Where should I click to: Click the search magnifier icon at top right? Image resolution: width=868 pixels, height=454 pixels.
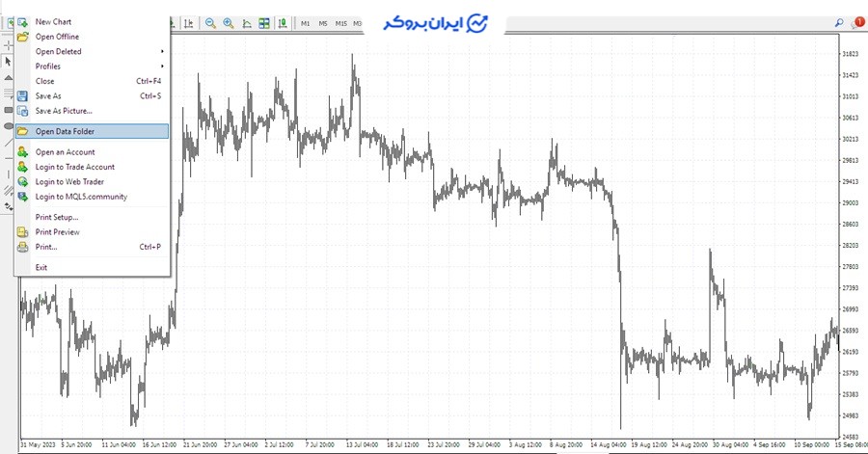tap(838, 22)
